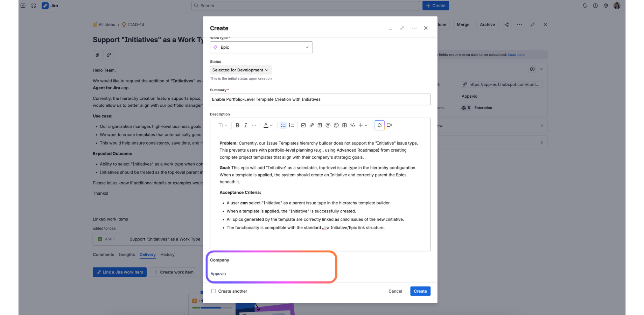Screen dimensions: 644x315
Task: Click the Summary input field
Action: (x=320, y=99)
